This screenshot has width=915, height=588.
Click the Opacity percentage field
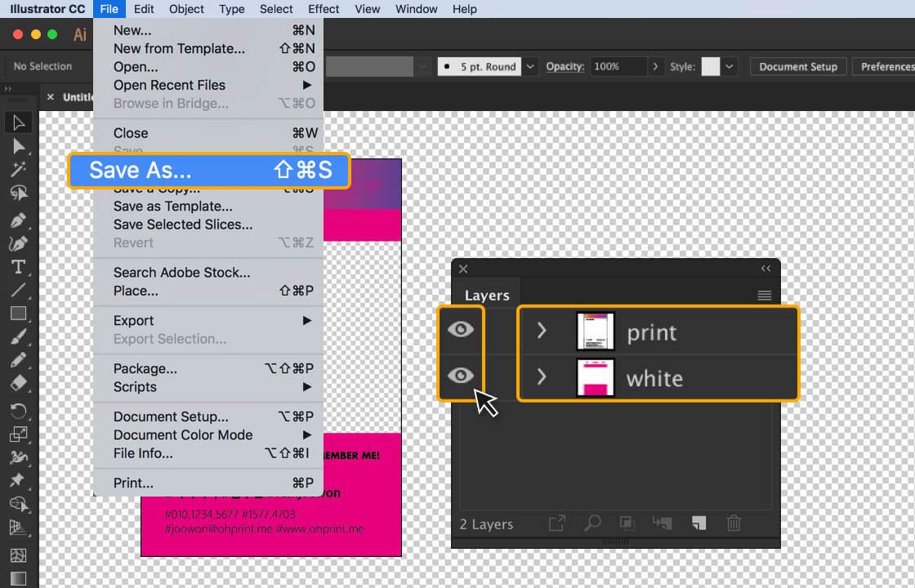(x=618, y=67)
